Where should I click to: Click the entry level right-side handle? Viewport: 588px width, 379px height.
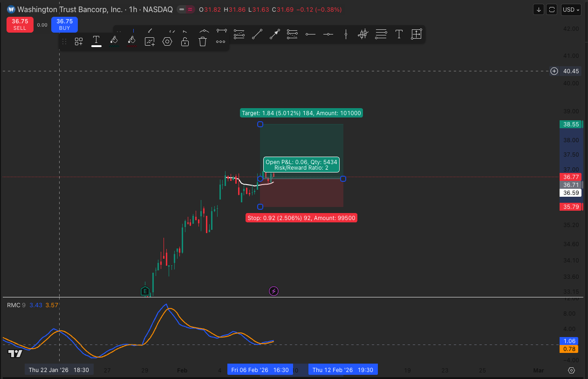pyautogui.click(x=343, y=179)
